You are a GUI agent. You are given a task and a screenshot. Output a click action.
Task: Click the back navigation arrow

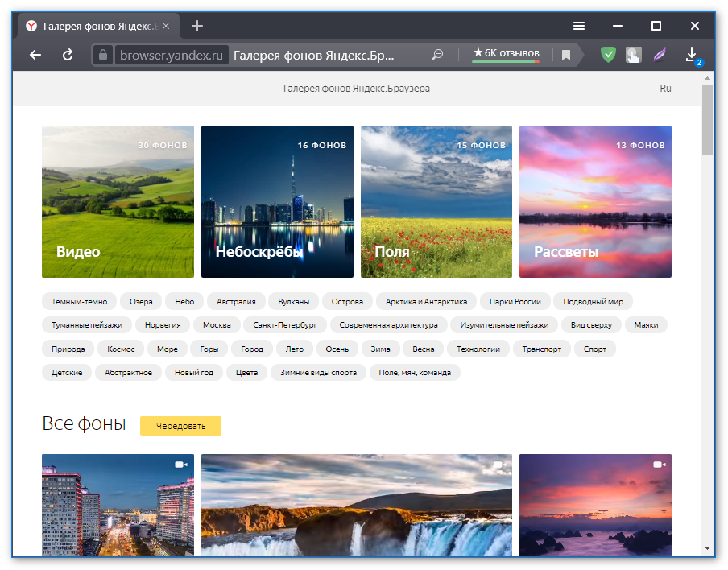tap(35, 55)
